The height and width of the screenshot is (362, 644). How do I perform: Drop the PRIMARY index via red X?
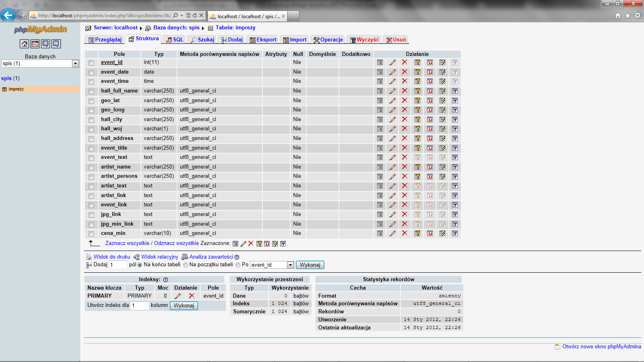point(192,296)
